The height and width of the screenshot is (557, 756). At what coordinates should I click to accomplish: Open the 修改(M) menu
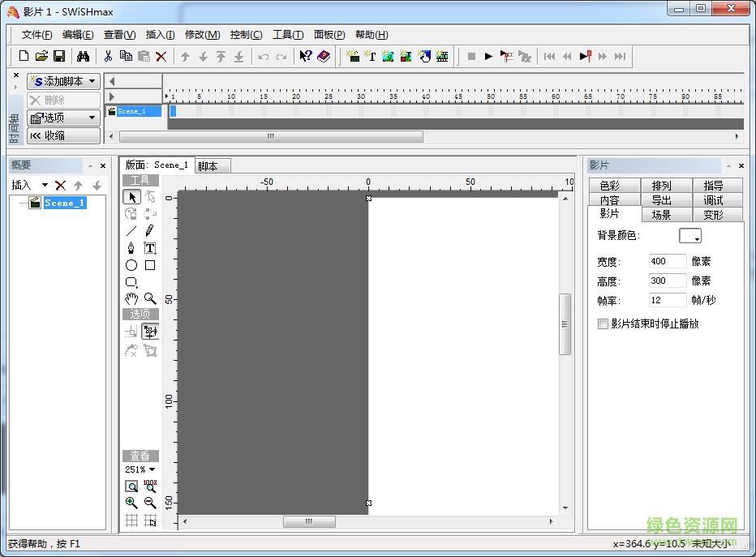point(202,35)
